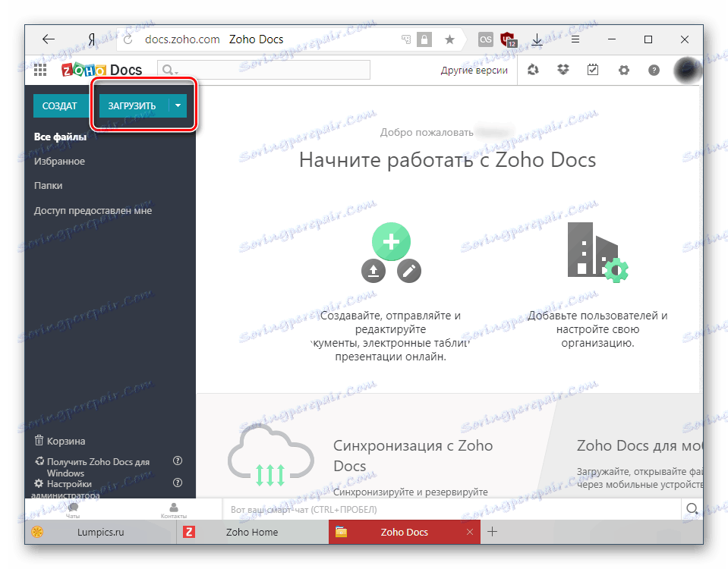
Task: Open the Zoho apps grid menu
Action: [40, 70]
